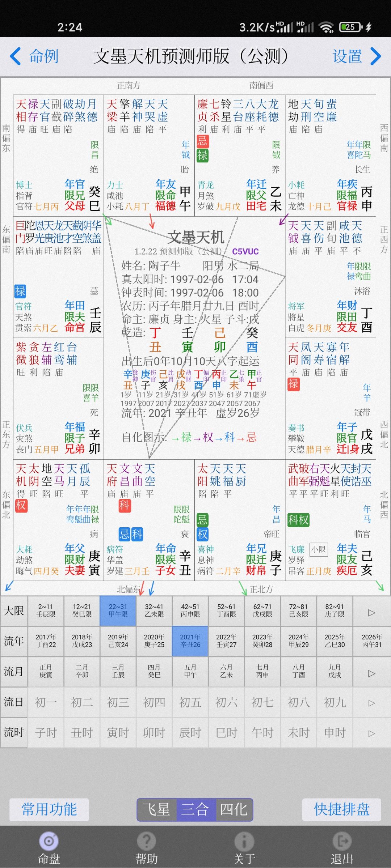Expand more 大限 periods arrow
The image size is (391, 868).
[371, 613]
